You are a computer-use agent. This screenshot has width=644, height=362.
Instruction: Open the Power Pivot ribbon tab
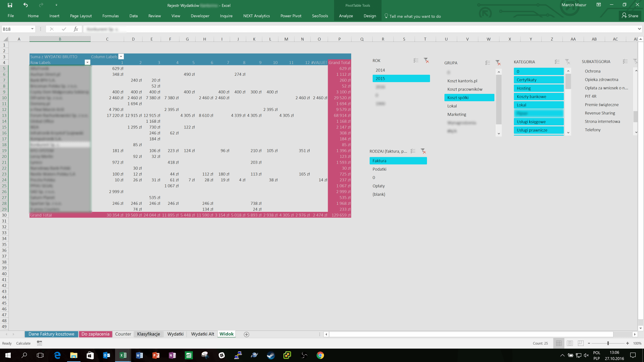tap(291, 16)
